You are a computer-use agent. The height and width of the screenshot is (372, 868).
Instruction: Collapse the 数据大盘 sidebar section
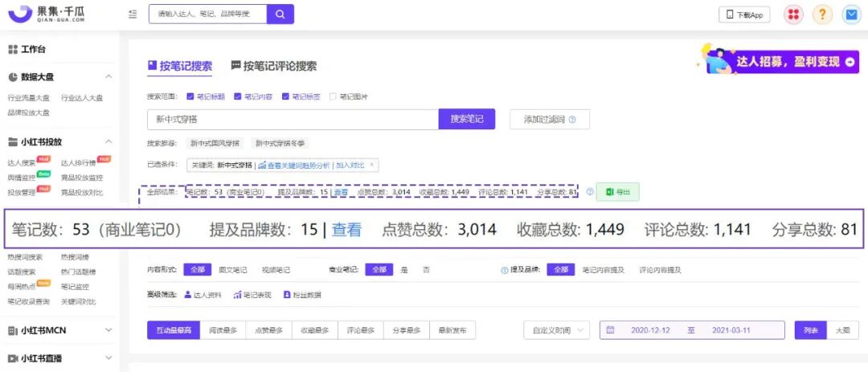tap(108, 76)
